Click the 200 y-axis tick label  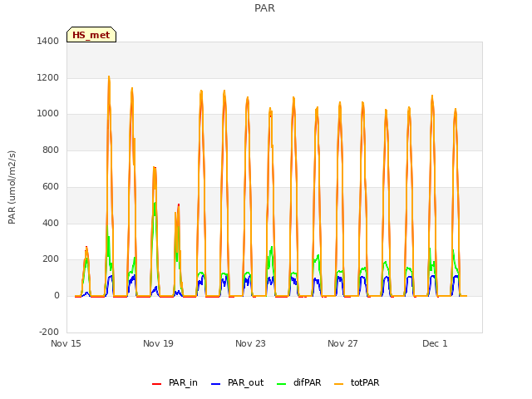coord(51,259)
